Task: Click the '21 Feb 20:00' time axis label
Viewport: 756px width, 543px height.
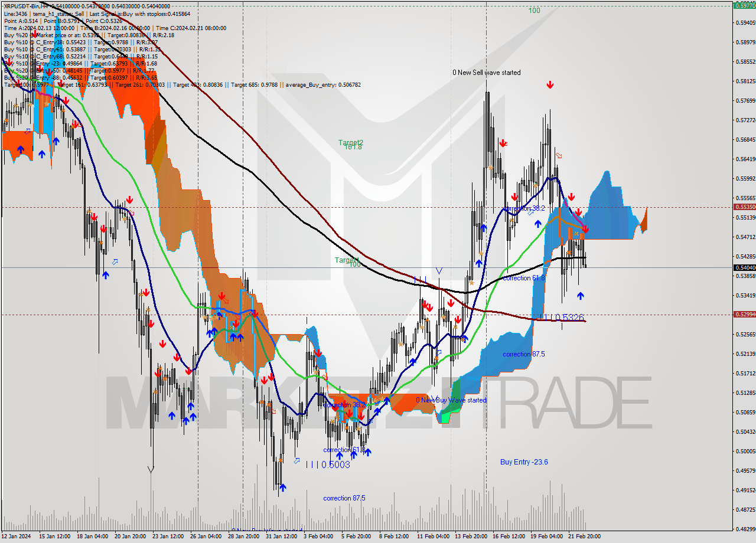Action: (584, 537)
